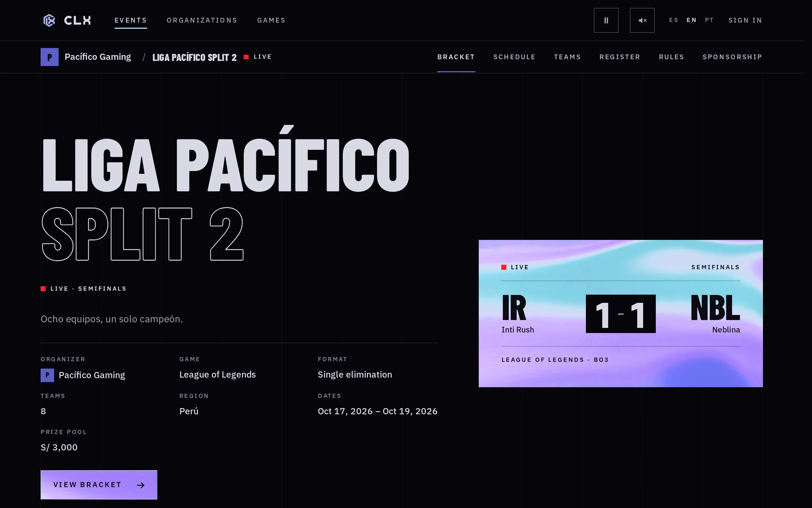Select the Register tab
Viewport: 812px width, 508px height.
pyautogui.click(x=620, y=57)
